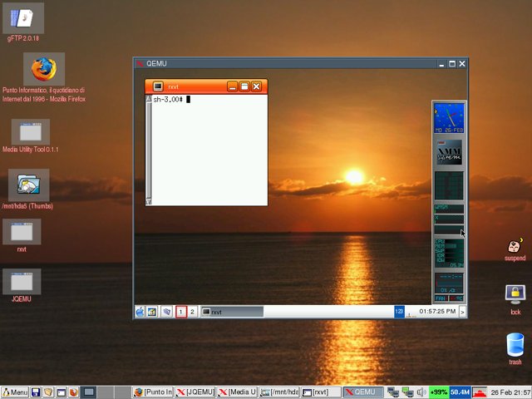Viewport: 532px width, 399px height.
Task: Switch to the QEMU taskbar entry
Action: (363, 392)
